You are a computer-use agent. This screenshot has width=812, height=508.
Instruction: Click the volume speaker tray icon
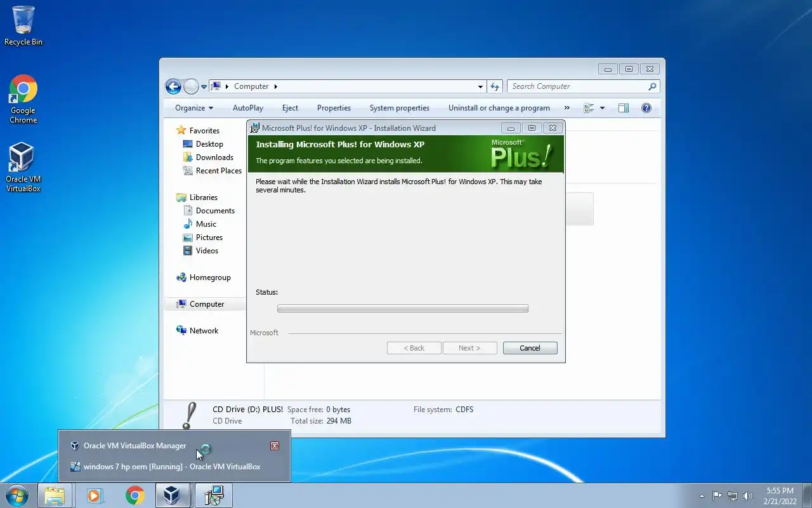pyautogui.click(x=748, y=496)
